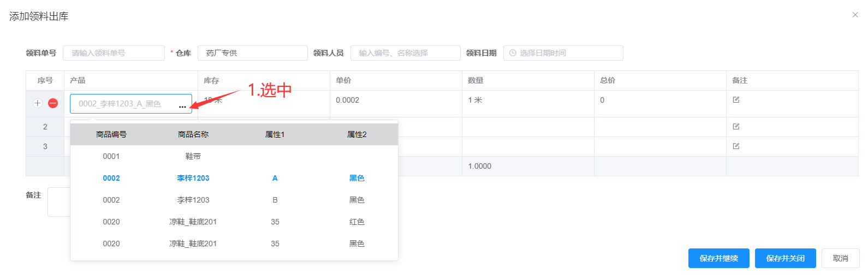Click the plus icon to add row
The width and height of the screenshot is (868, 279).
pos(38,103)
